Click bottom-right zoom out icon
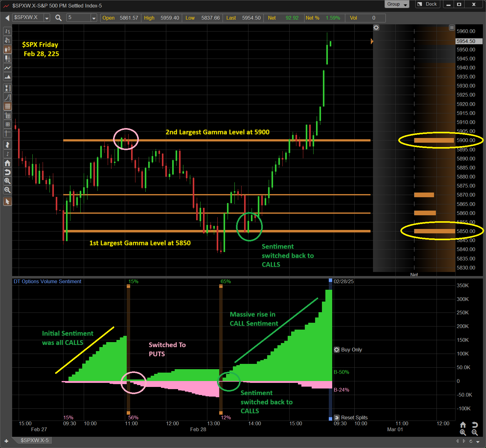Viewport: 486px width, 448px height. [x=475, y=433]
